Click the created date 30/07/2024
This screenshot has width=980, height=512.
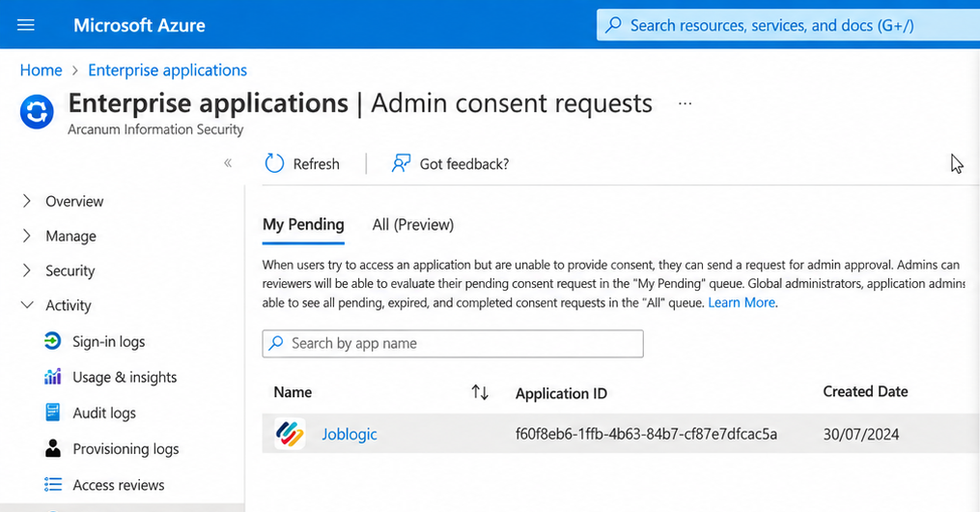[860, 434]
